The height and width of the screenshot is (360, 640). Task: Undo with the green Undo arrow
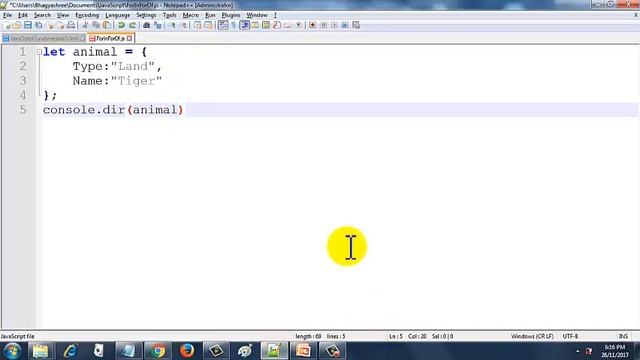[x=121, y=25]
